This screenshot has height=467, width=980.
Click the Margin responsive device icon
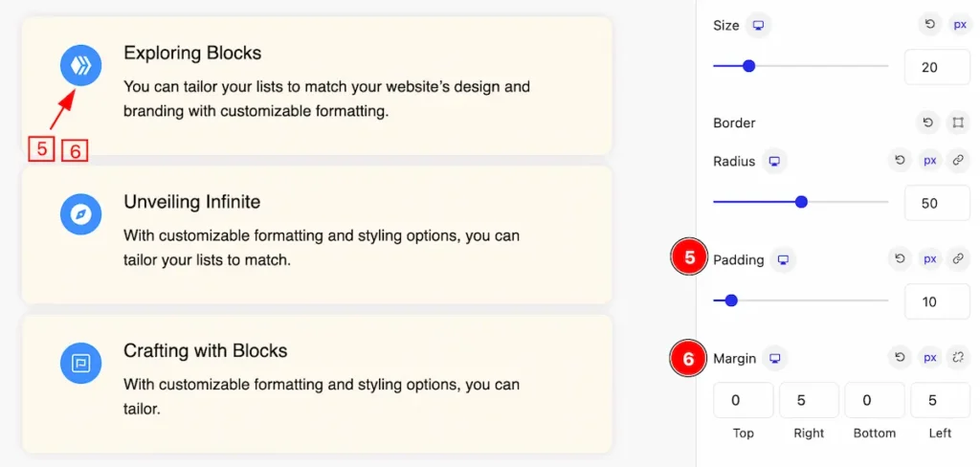pos(775,358)
